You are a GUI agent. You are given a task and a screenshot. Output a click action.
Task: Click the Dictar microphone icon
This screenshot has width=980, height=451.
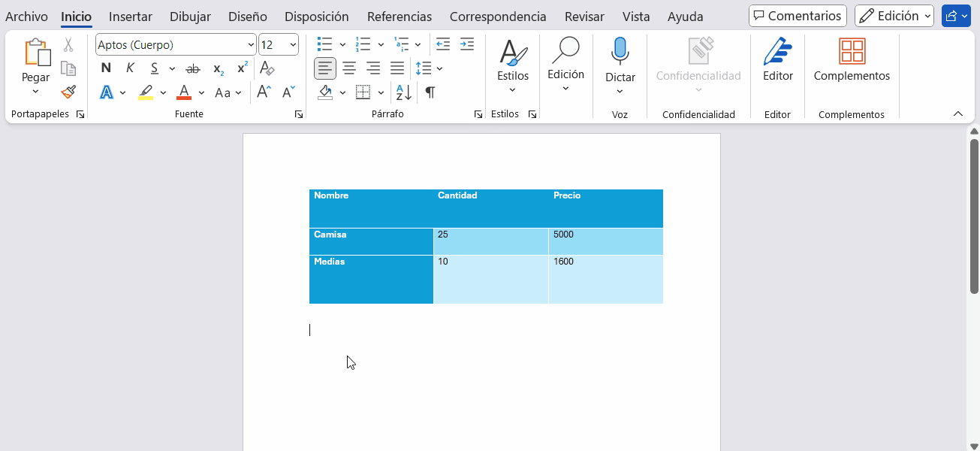point(620,52)
